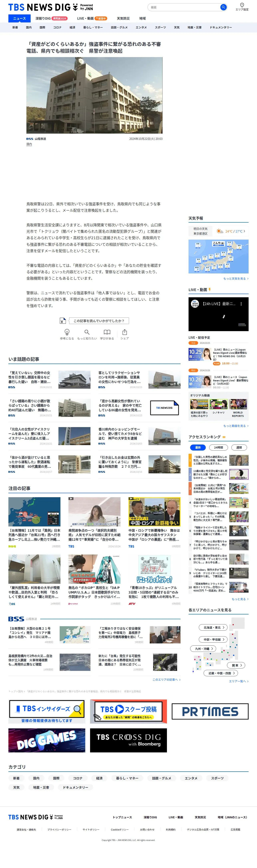Select エンタメ in the category bar

[141, 27]
